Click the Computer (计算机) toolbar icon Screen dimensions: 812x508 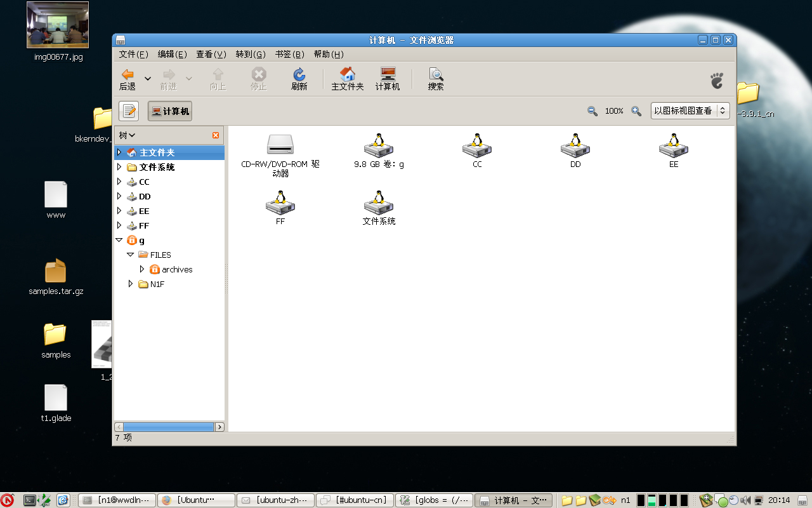388,74
